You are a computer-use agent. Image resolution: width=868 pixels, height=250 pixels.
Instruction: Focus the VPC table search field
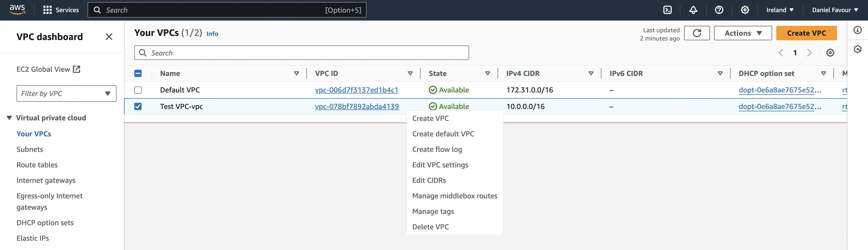tap(301, 53)
